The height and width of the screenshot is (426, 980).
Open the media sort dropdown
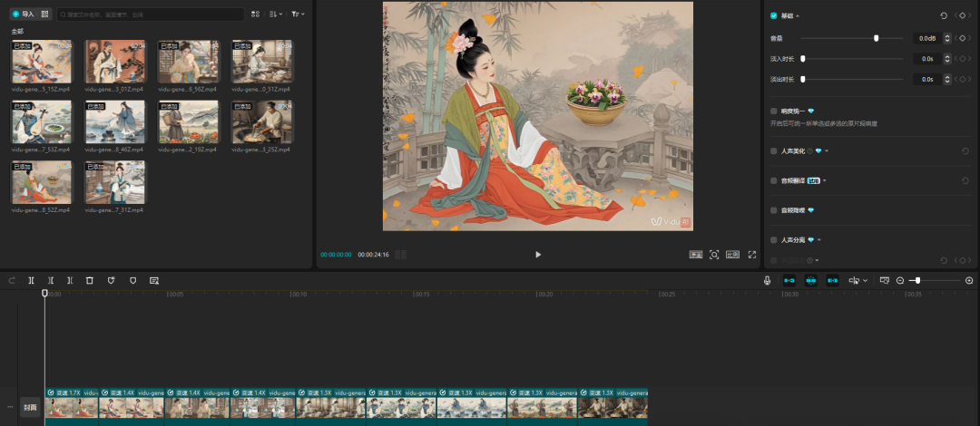276,14
